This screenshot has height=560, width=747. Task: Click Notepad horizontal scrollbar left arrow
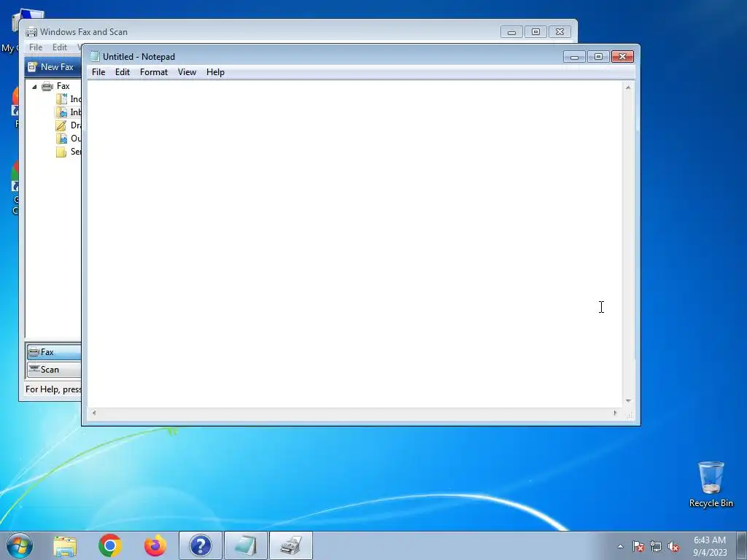(94, 413)
